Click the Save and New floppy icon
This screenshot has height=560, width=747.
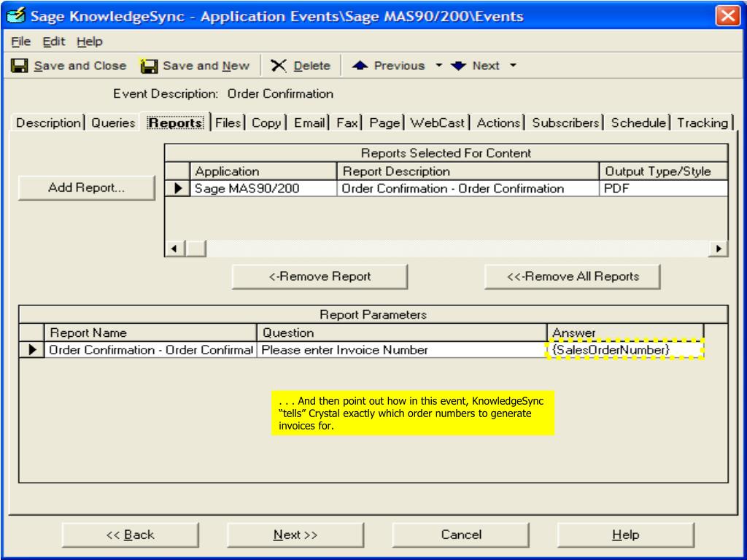click(149, 66)
